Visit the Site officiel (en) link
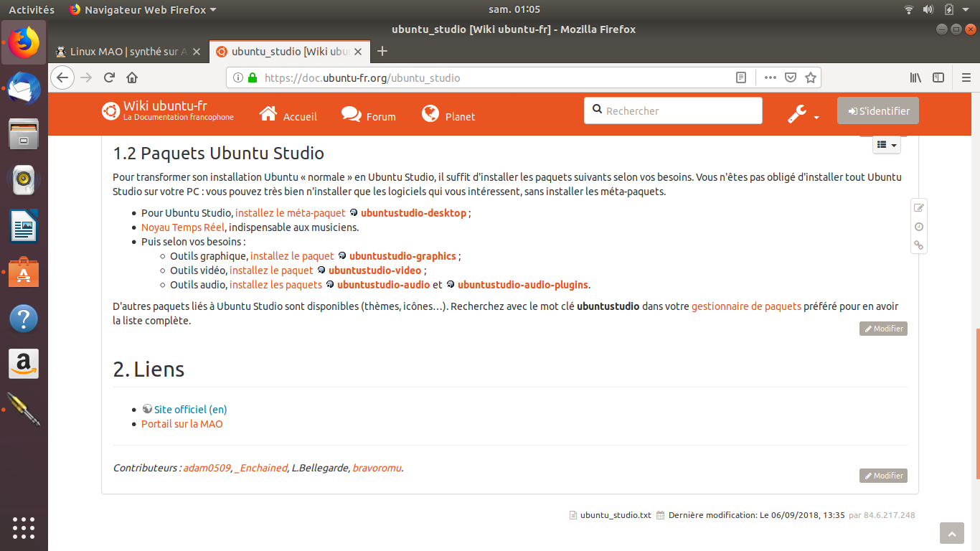The image size is (980, 551). [x=190, y=410]
